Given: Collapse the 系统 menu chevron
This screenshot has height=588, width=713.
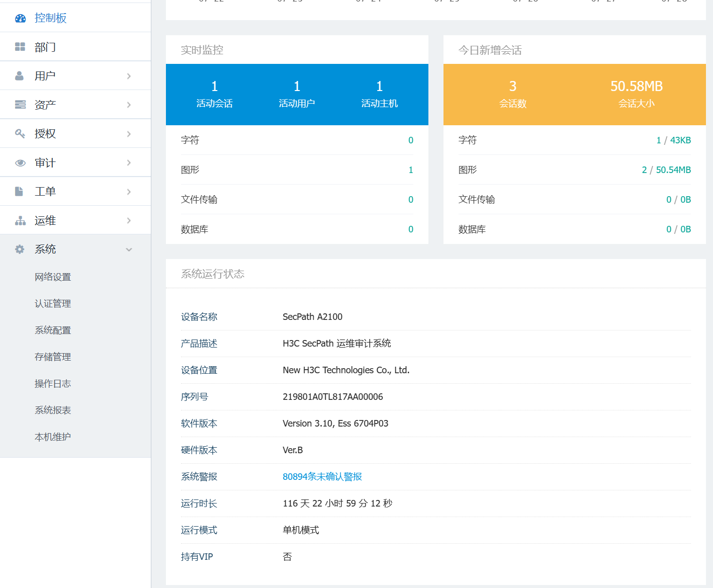Looking at the screenshot, I should tap(129, 249).
